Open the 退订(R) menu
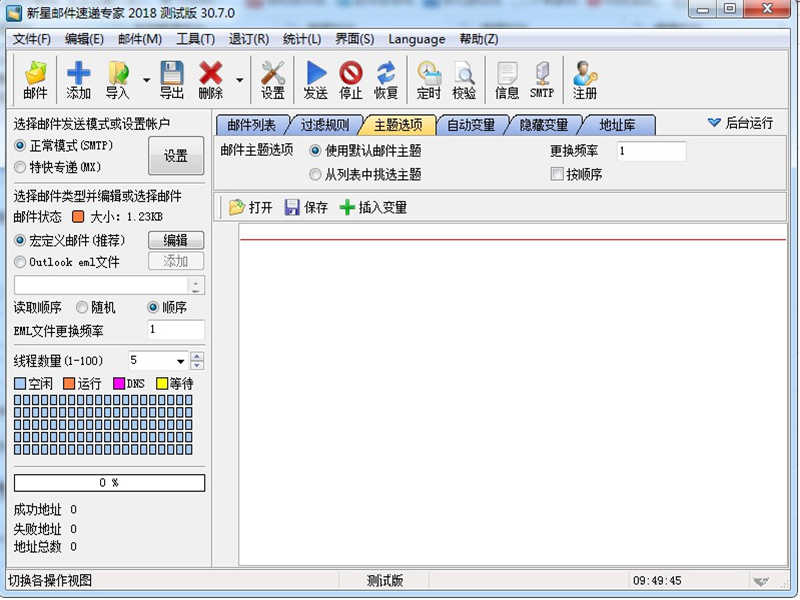This screenshot has width=800, height=600. (x=248, y=39)
